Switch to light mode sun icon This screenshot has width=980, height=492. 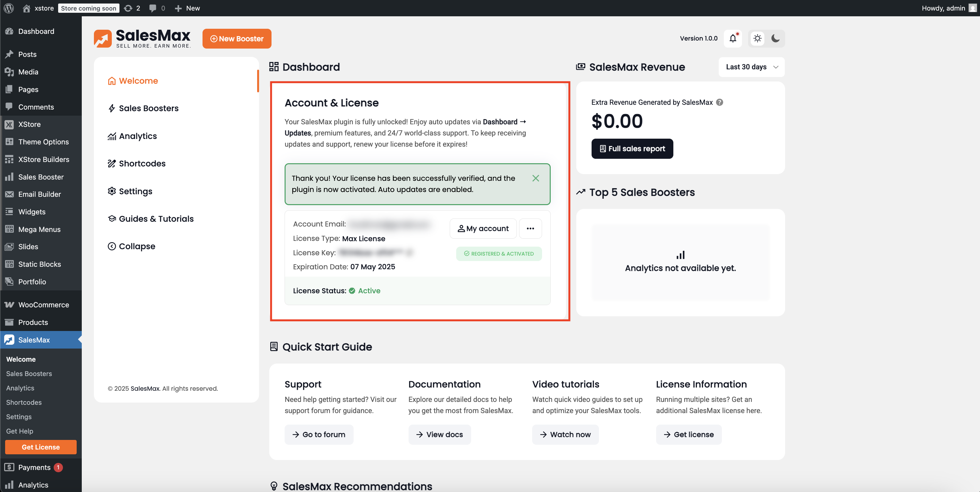coord(757,38)
